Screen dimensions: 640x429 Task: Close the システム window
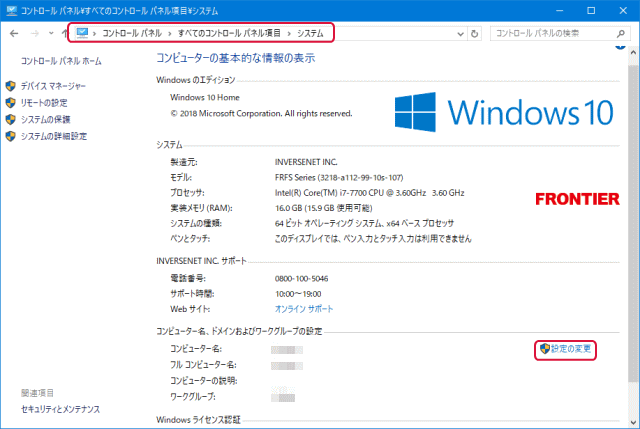(x=623, y=11)
